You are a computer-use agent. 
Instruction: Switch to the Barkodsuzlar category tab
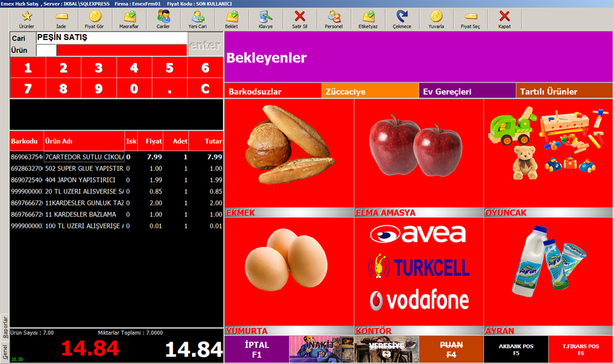(x=273, y=91)
